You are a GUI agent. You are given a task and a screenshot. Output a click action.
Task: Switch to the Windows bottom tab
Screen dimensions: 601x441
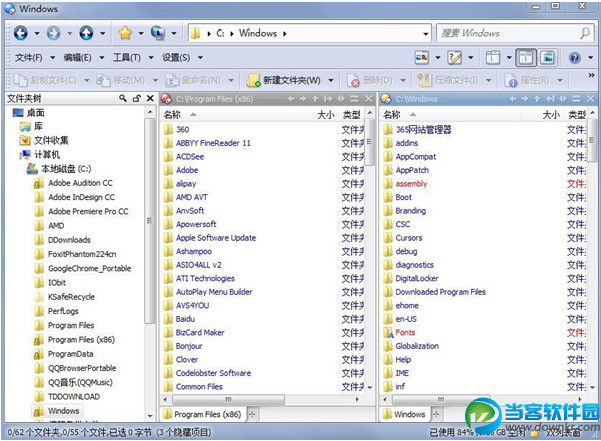[x=404, y=414]
